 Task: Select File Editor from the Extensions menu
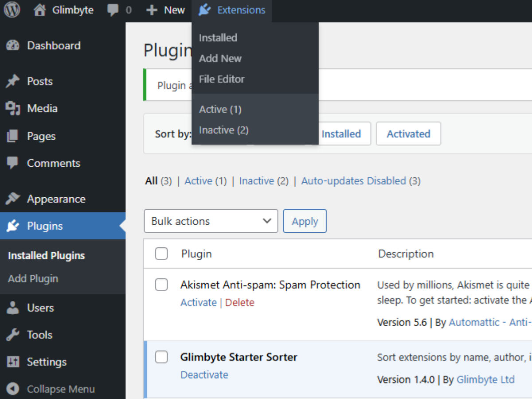tap(222, 79)
